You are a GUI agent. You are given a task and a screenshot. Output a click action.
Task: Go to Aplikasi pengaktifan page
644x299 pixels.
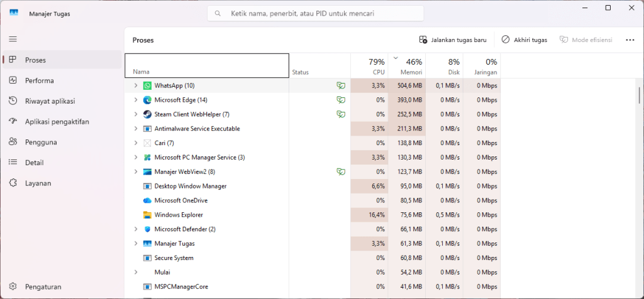coord(57,122)
